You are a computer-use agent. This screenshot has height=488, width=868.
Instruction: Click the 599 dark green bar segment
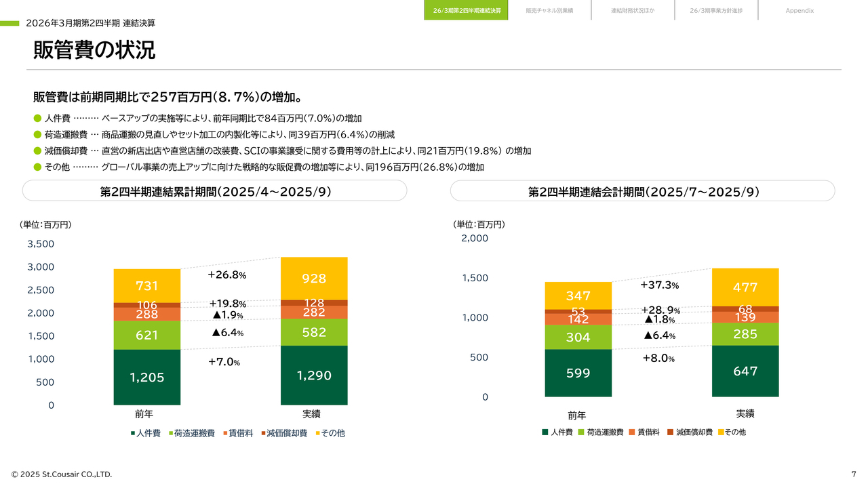click(578, 373)
